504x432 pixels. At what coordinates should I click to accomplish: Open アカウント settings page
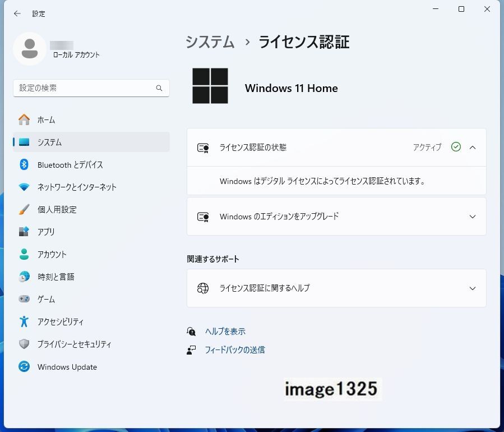click(91, 254)
